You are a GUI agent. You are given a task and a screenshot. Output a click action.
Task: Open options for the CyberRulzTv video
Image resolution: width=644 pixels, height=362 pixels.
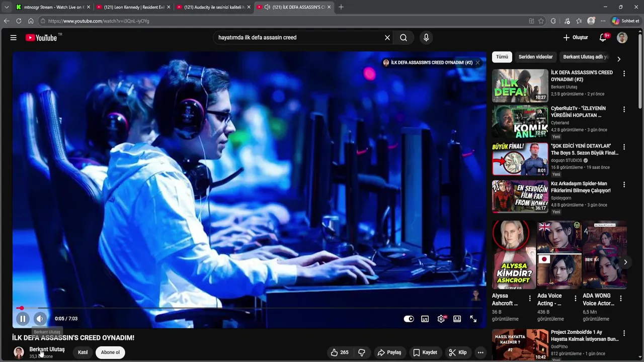point(624,110)
